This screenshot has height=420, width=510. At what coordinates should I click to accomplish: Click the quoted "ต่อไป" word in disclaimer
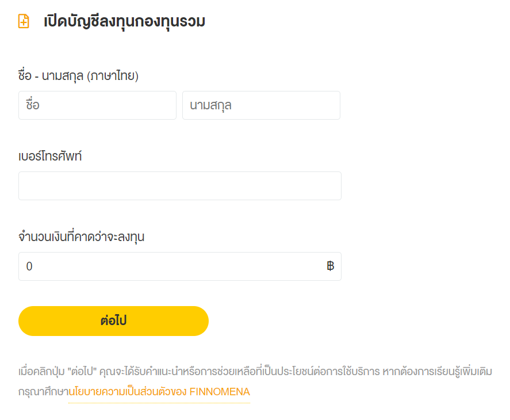point(84,371)
